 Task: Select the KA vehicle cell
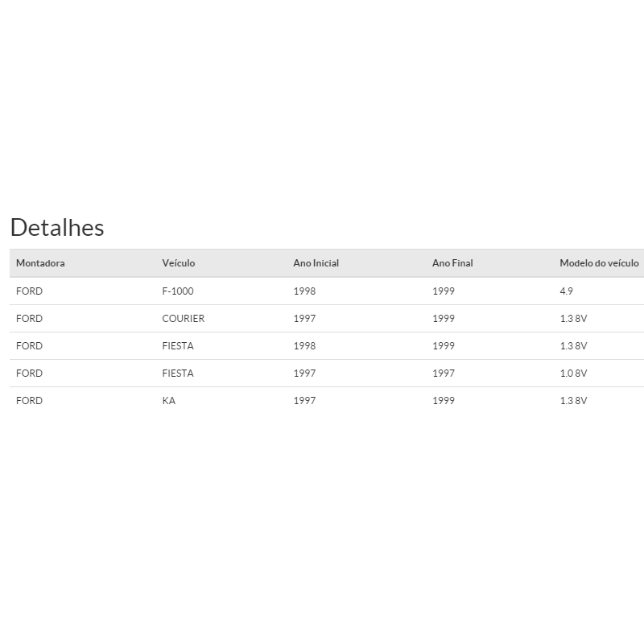click(169, 401)
